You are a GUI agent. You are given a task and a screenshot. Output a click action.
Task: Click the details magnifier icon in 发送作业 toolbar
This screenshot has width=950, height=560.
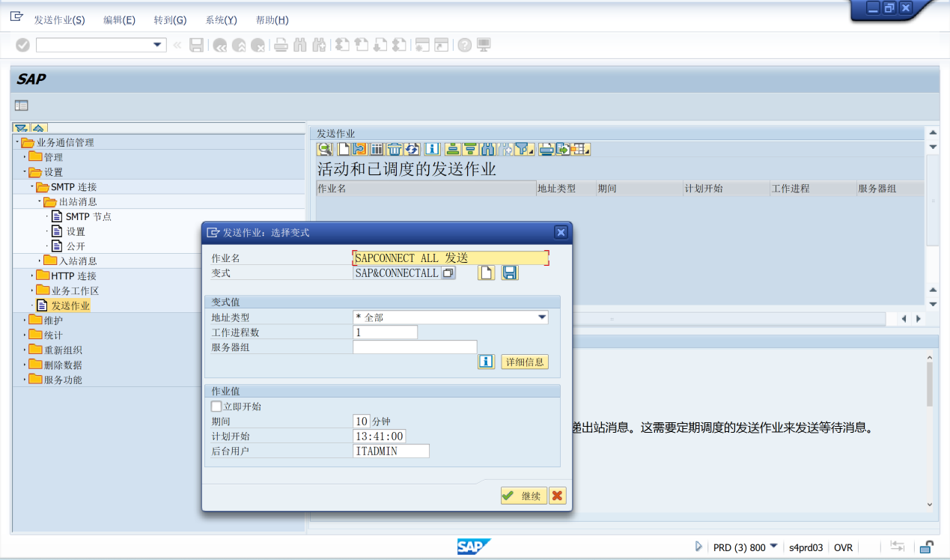click(x=325, y=149)
